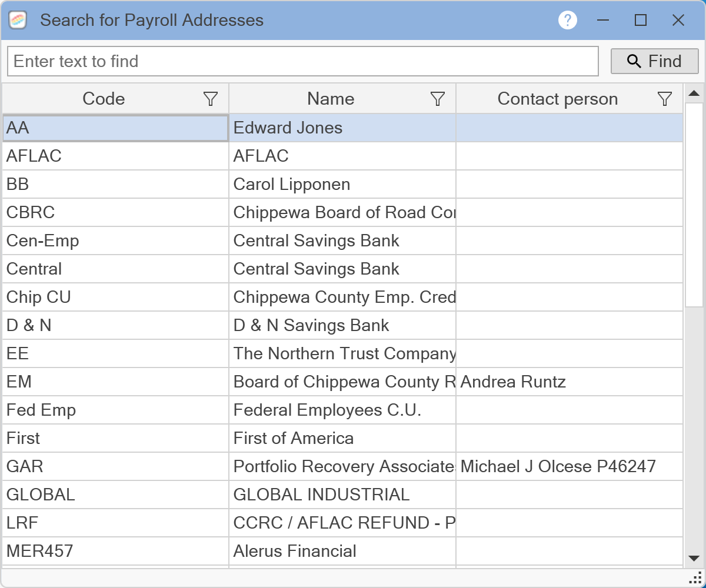Click the help question mark icon
This screenshot has height=588, width=706.
tap(568, 21)
